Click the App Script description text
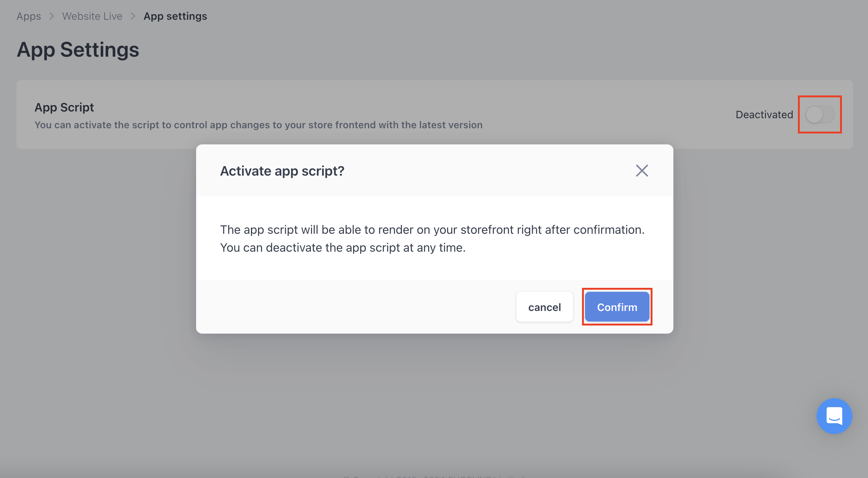 click(x=258, y=125)
